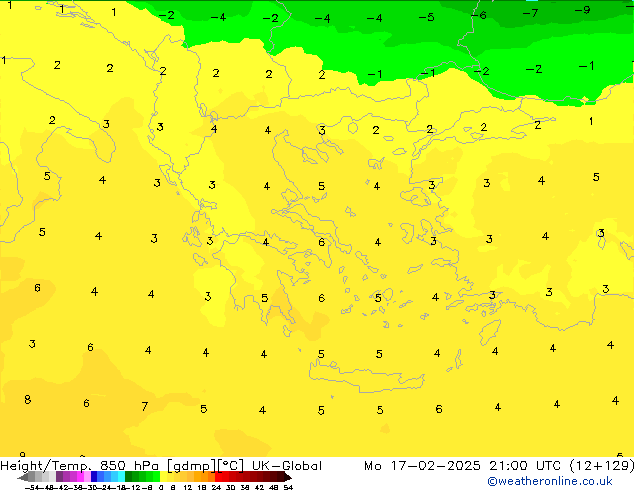Click the bright magenta legend color swatch
The image size is (634, 490).
tap(80, 476)
